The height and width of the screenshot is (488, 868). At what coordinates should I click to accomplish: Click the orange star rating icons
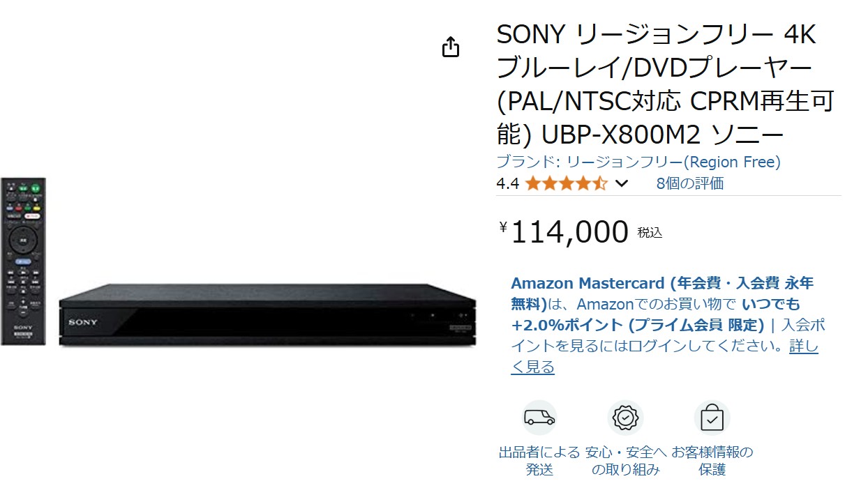[566, 184]
